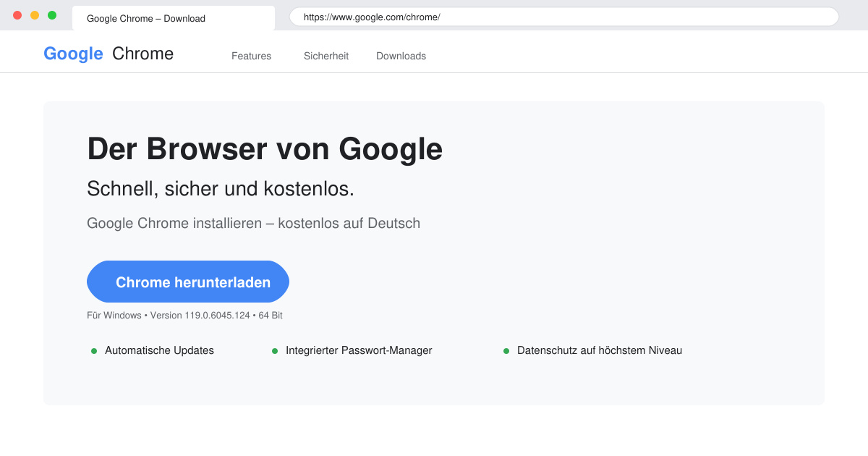Click the yellow minimize window button
Image resolution: width=868 pixels, height=456 pixels.
coord(35,15)
